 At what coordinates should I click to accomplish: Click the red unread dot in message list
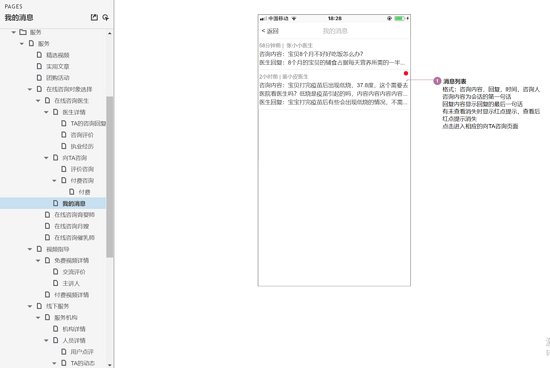[x=406, y=73]
